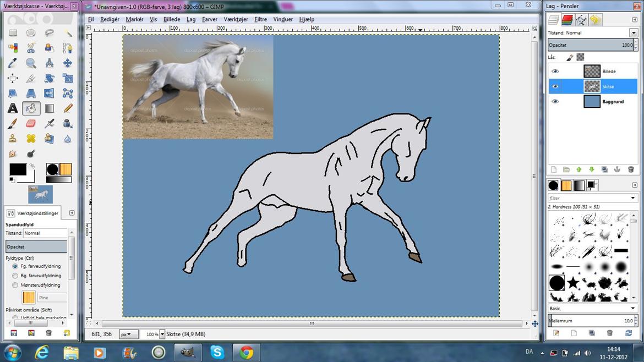Select the Move tool
The height and width of the screenshot is (362, 644).
pyautogui.click(x=68, y=63)
